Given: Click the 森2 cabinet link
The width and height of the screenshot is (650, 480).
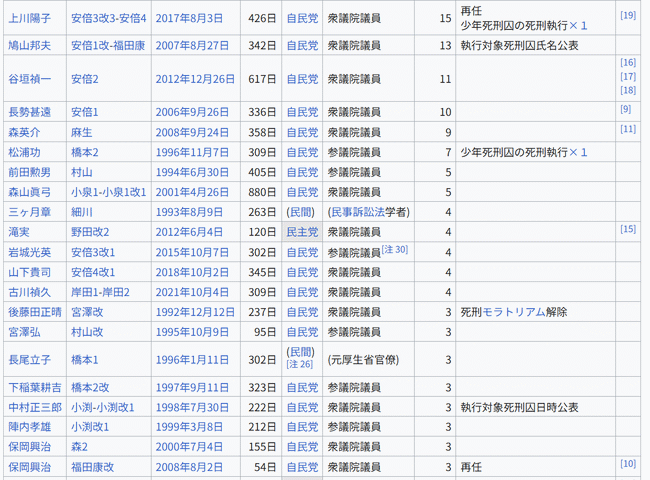Looking at the screenshot, I should (x=79, y=446).
